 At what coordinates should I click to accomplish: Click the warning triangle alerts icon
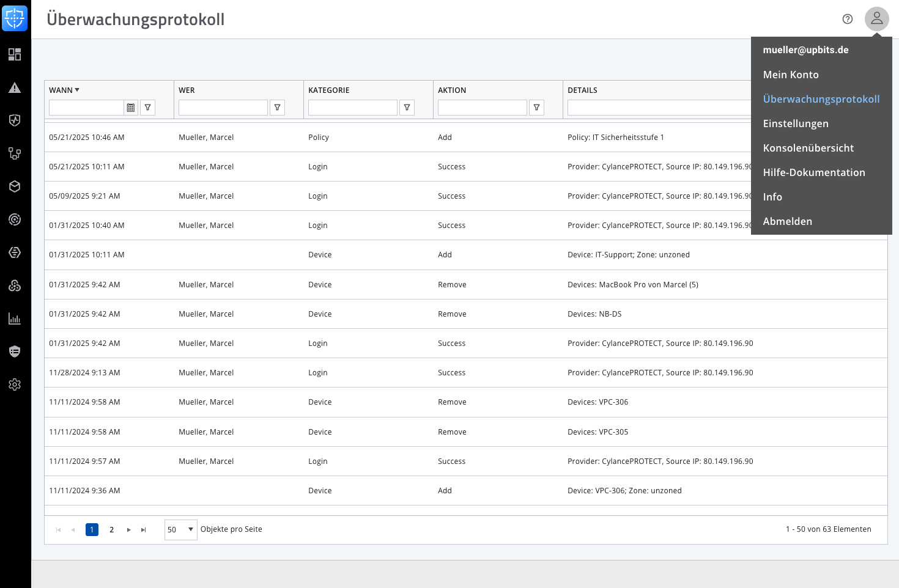15,87
